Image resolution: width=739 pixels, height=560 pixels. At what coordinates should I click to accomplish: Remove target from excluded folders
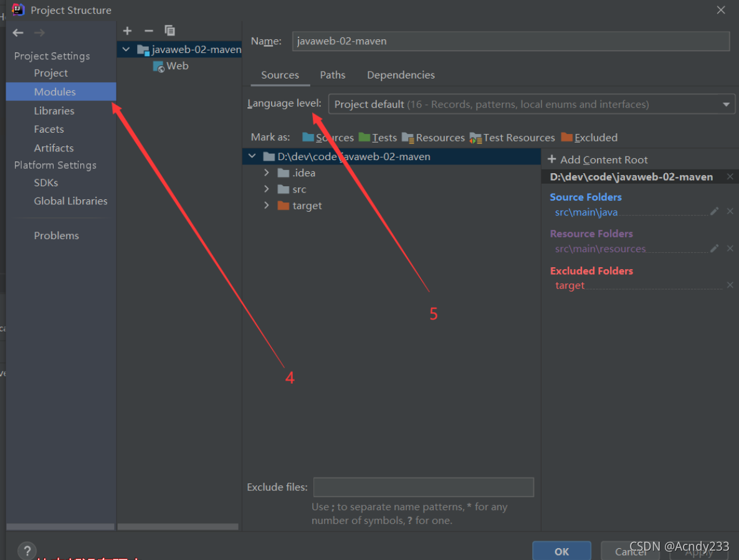pyautogui.click(x=730, y=285)
